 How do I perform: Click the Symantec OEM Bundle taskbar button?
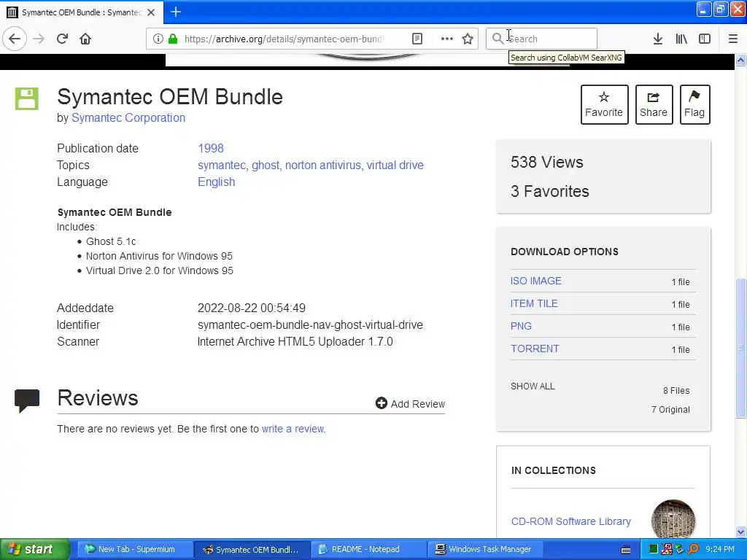[252, 549]
